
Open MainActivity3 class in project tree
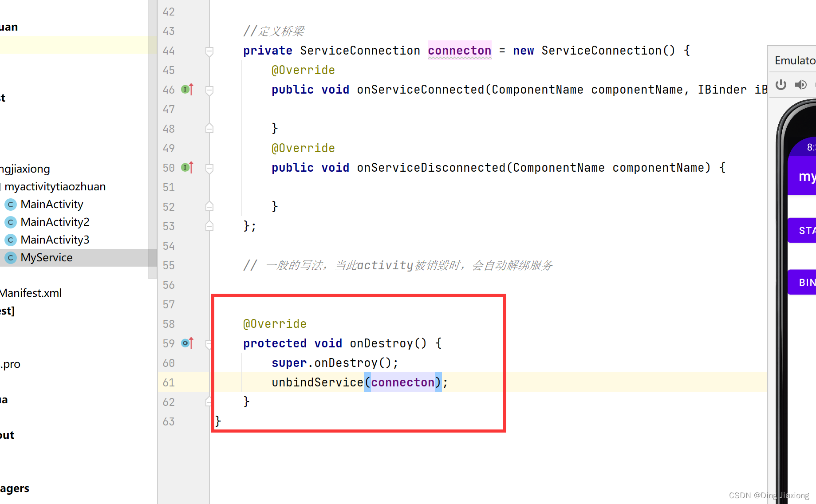tap(55, 240)
